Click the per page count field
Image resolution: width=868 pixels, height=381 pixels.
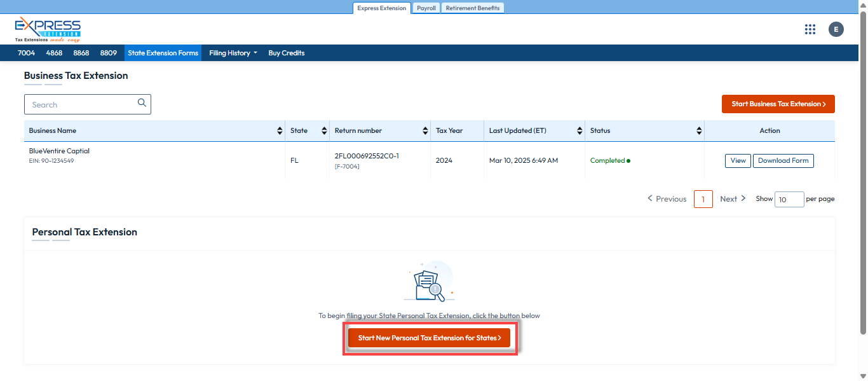[789, 199]
